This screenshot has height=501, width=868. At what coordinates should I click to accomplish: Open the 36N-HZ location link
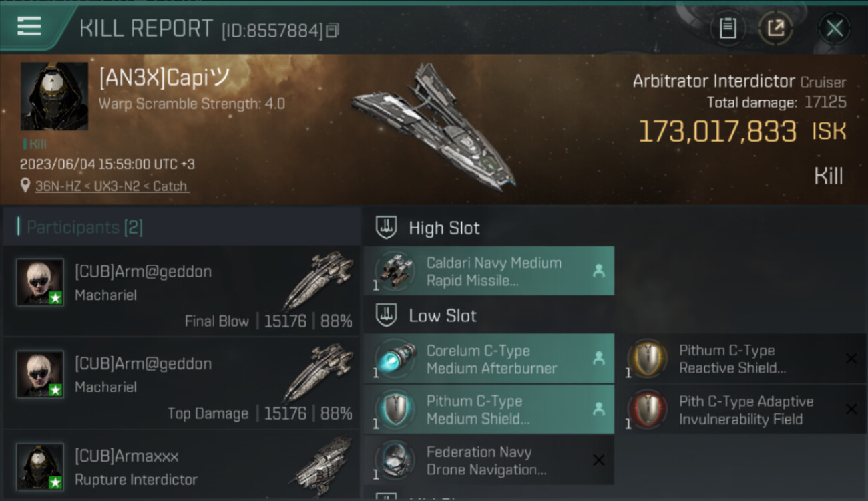click(112, 186)
